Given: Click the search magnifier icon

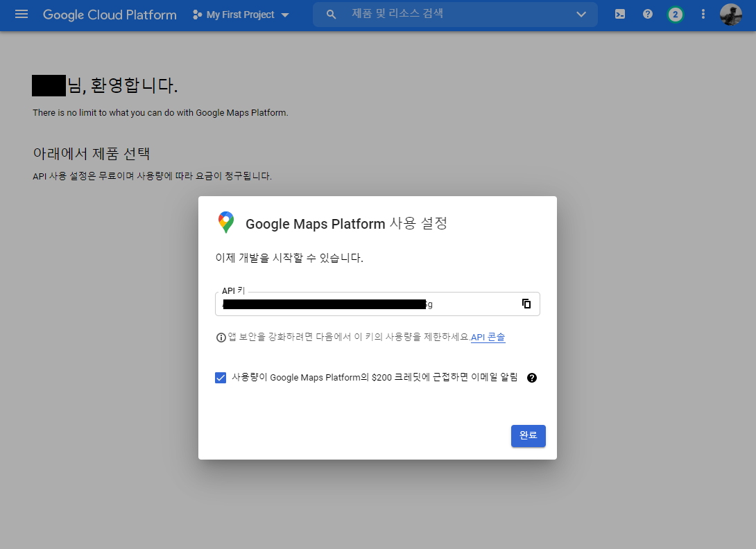Looking at the screenshot, I should pyautogui.click(x=331, y=15).
